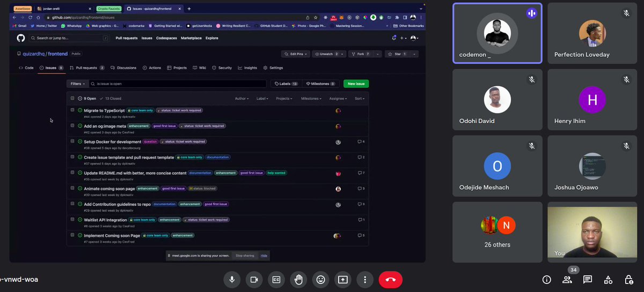Show the 13 Closed issues
This screenshot has width=644, height=292.
coord(111,99)
